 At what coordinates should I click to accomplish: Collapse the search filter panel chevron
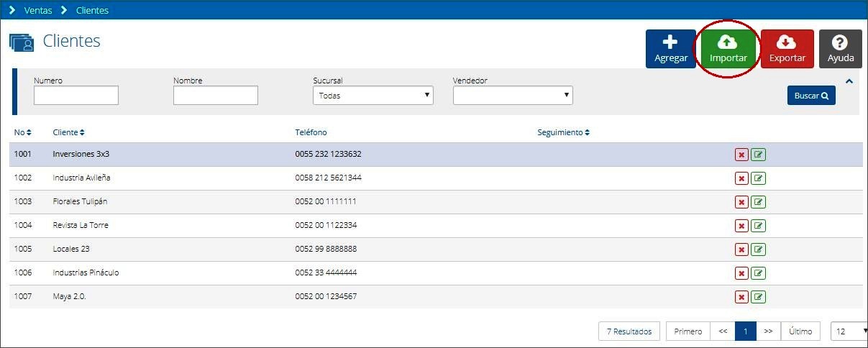click(849, 81)
